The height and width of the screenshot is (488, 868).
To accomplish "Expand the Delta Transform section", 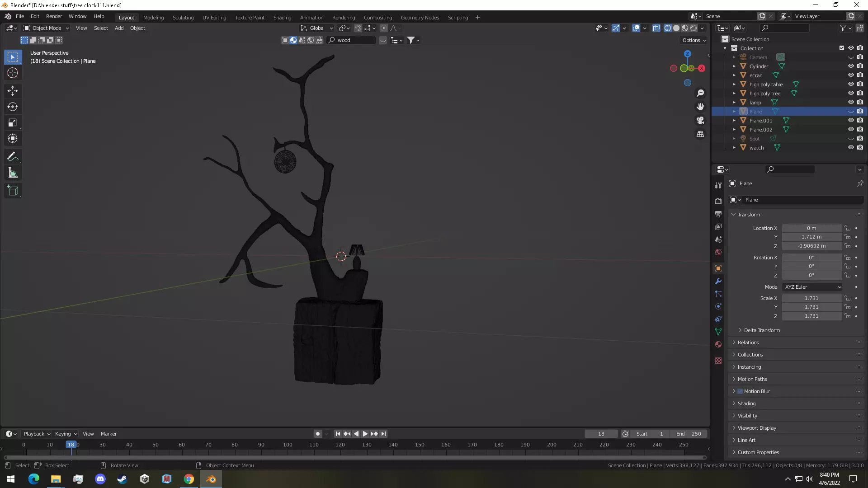I will point(762,330).
